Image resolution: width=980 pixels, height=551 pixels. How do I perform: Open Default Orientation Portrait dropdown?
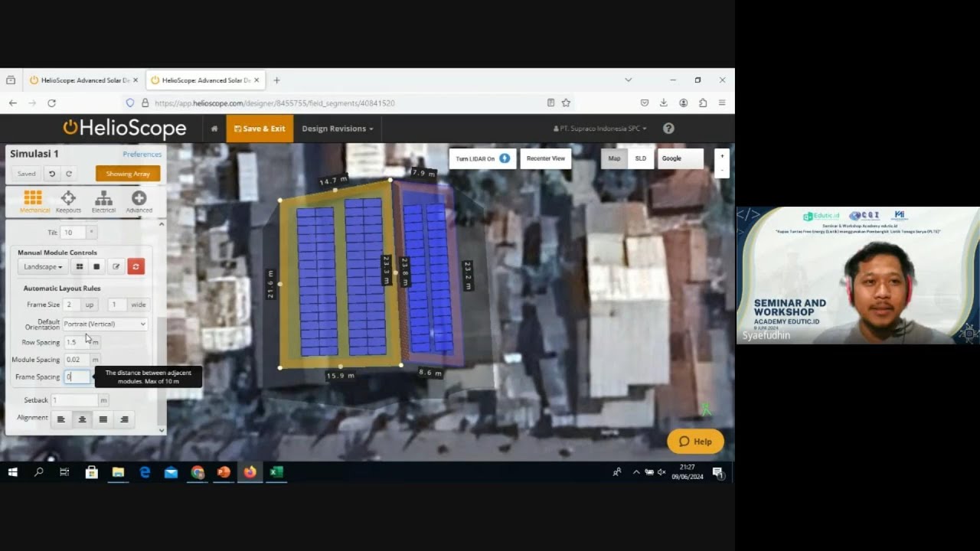pyautogui.click(x=105, y=324)
